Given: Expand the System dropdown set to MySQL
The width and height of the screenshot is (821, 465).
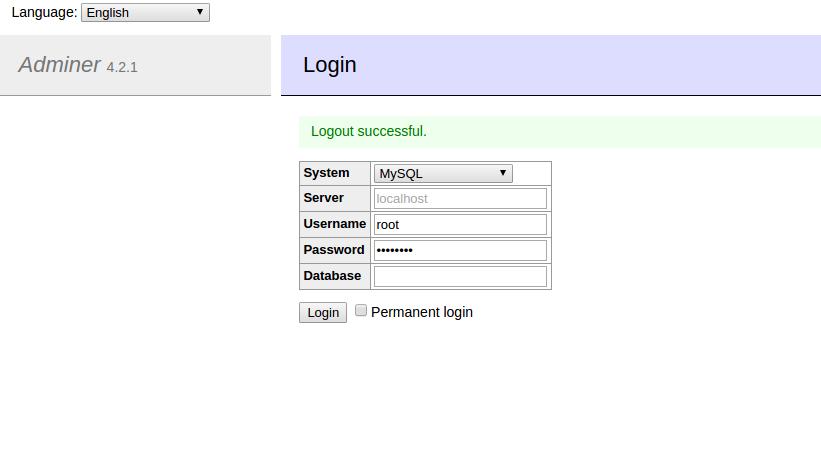Looking at the screenshot, I should point(442,173).
